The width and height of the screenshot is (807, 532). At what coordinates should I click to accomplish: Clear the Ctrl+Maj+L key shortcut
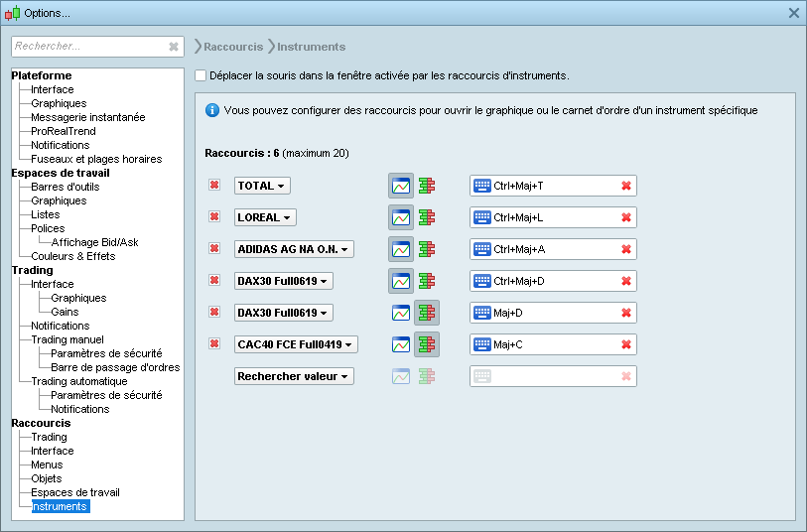point(626,217)
